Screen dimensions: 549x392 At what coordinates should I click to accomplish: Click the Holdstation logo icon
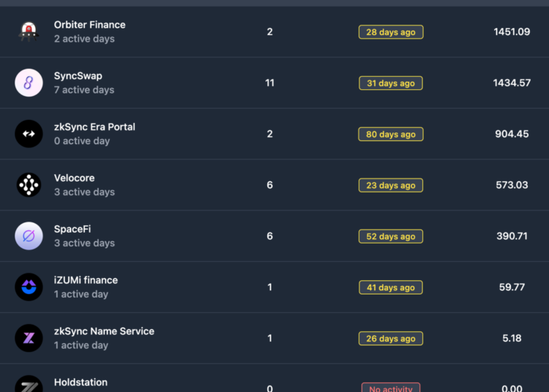pos(29,385)
